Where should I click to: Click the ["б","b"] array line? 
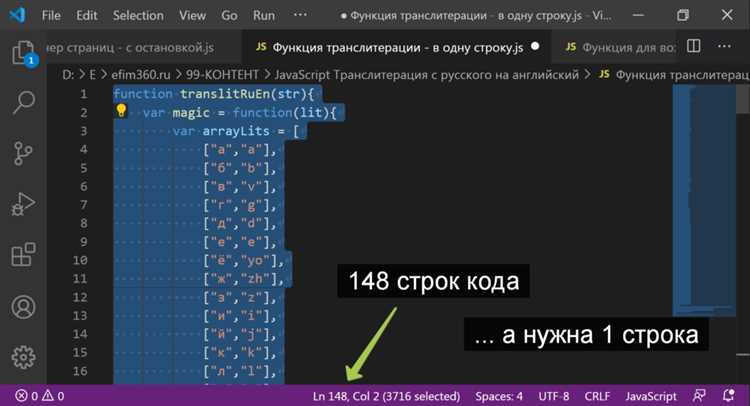click(x=240, y=168)
